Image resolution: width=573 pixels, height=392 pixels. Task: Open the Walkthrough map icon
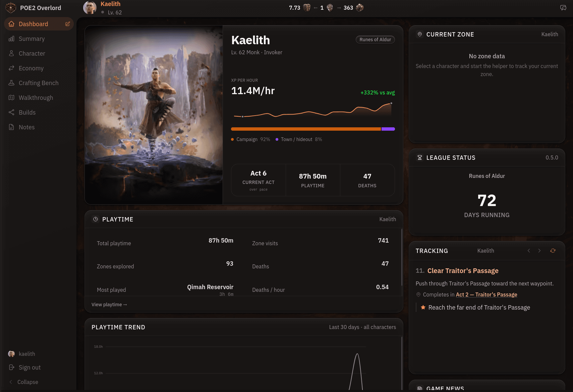tap(11, 97)
